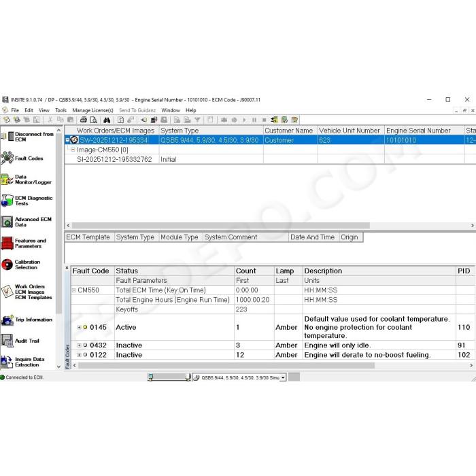Click the sidebar scroll down arrow
476x476 pixels.
tap(59, 367)
